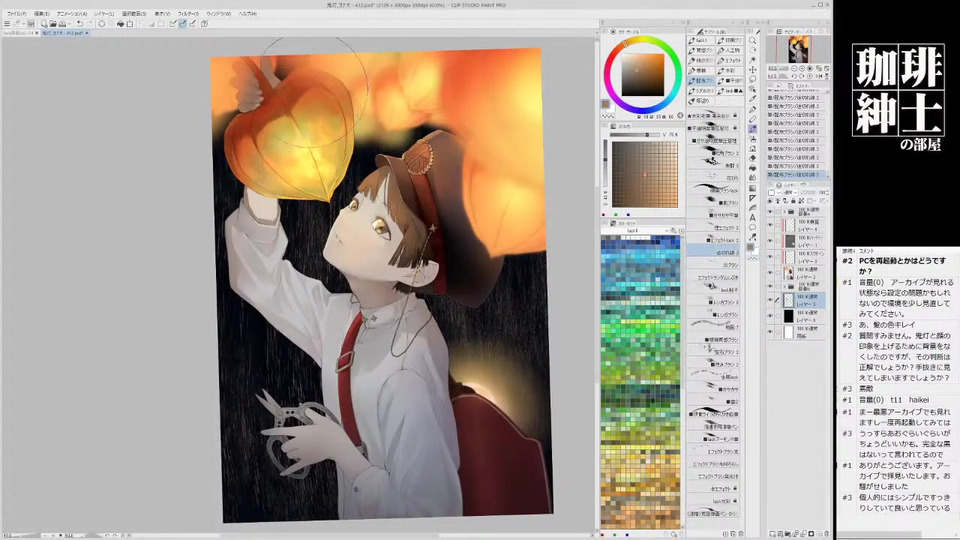Viewport: 960px width, 540px height.
Task: Click the Navigator zoom out icon
Action: pyautogui.click(x=794, y=69)
